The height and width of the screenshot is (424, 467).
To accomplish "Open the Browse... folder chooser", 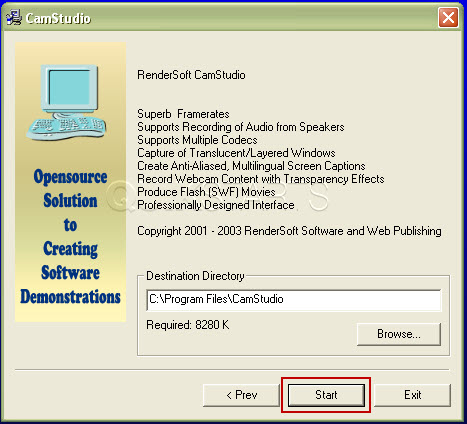I will click(x=399, y=334).
